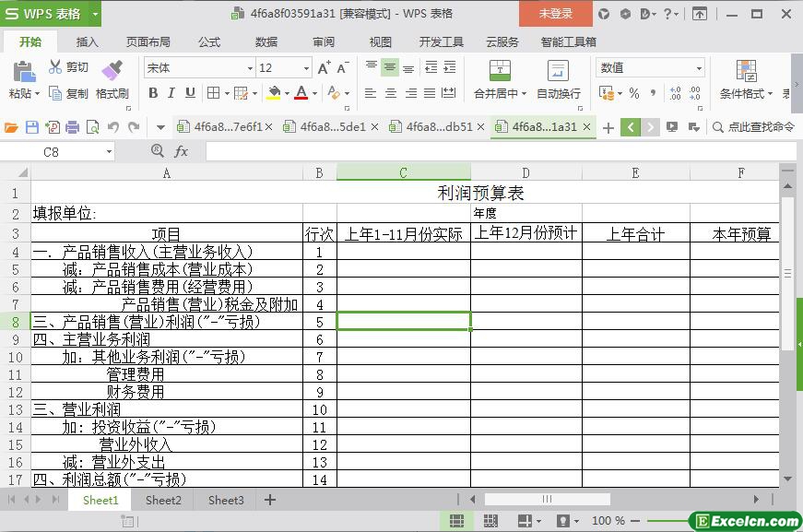Click the yellow fill color bucket
803x532 pixels.
tap(275, 93)
